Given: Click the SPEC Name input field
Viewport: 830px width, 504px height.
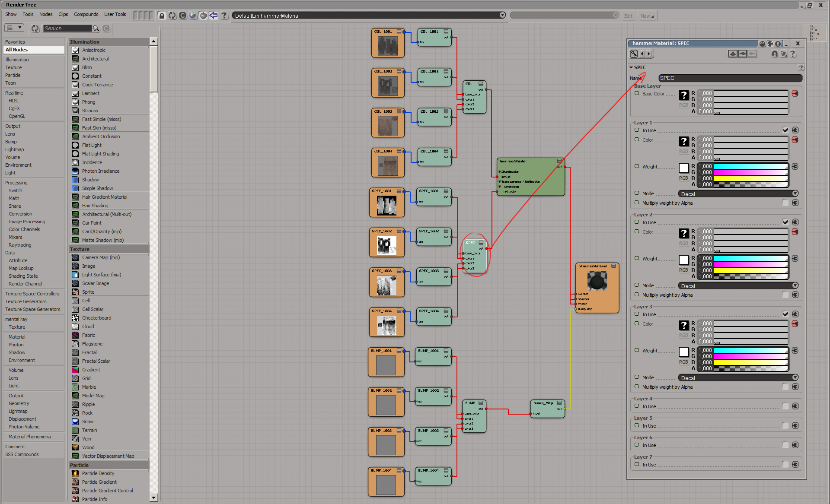Looking at the screenshot, I should point(730,78).
